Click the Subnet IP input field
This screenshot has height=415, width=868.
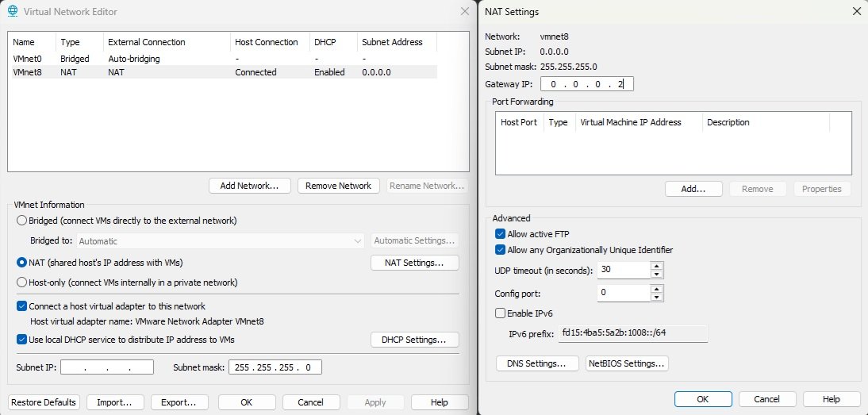107,367
